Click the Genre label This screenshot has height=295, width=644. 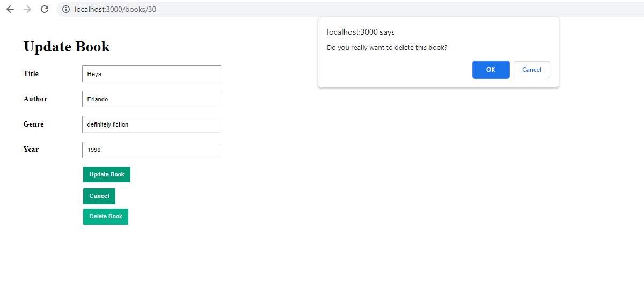coord(34,124)
